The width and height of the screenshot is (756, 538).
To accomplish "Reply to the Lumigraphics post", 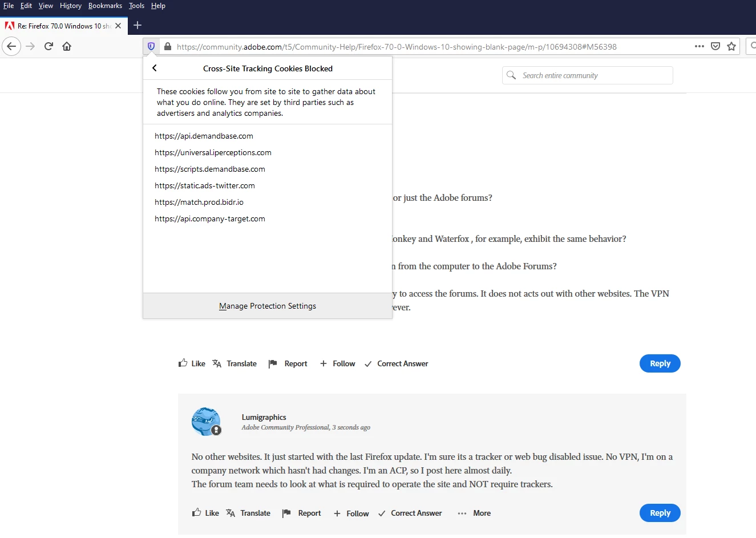I will (660, 513).
